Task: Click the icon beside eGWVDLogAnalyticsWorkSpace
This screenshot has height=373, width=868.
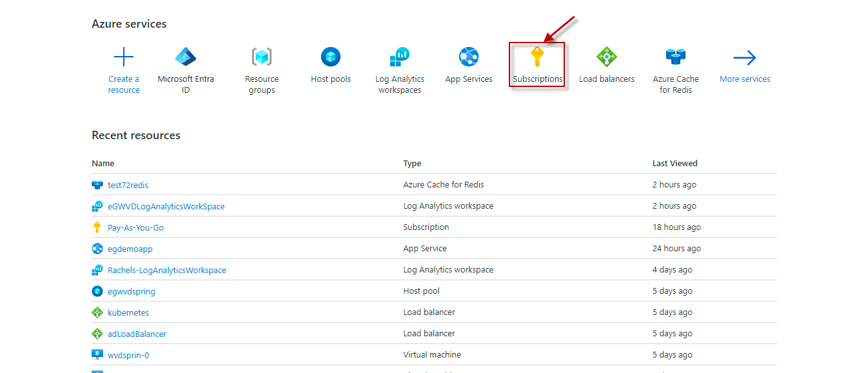Action: tap(97, 206)
